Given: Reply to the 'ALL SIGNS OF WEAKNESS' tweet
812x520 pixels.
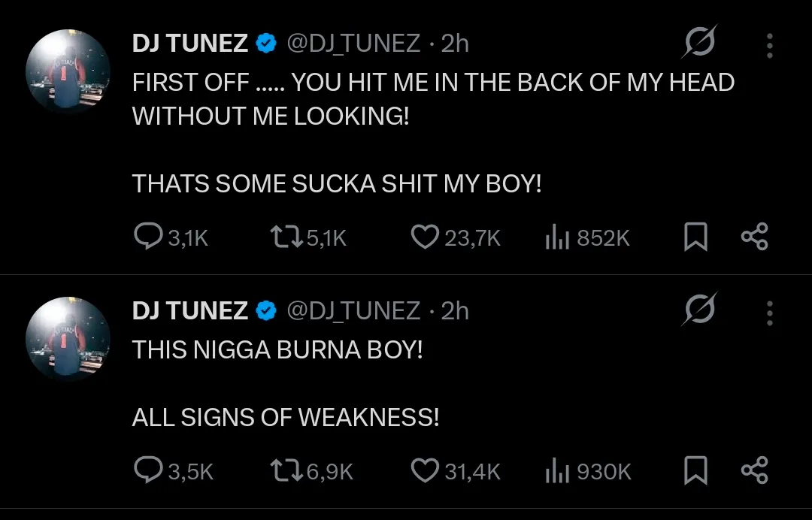Looking at the screenshot, I should tap(147, 471).
